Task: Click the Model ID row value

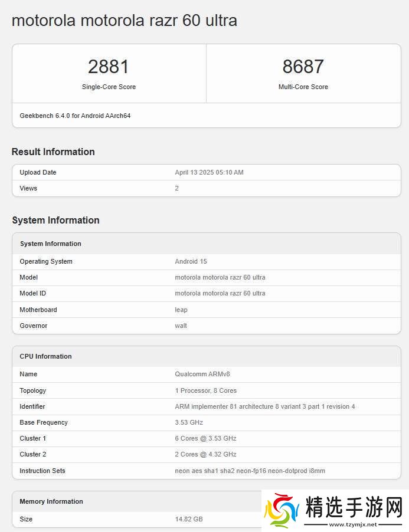Action: tap(220, 293)
